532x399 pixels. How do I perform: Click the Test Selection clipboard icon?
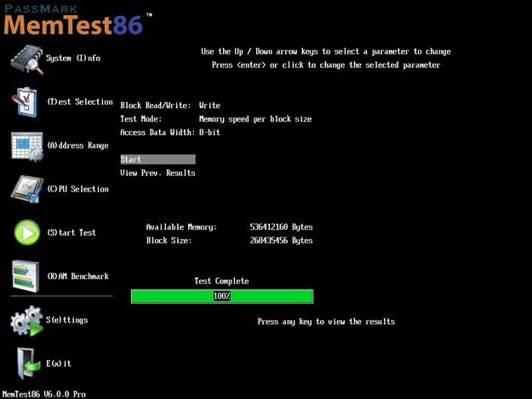[x=25, y=102]
